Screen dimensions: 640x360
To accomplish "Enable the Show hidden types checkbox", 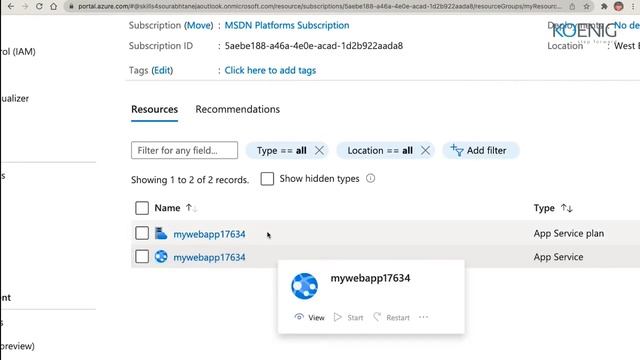I will click(267, 179).
